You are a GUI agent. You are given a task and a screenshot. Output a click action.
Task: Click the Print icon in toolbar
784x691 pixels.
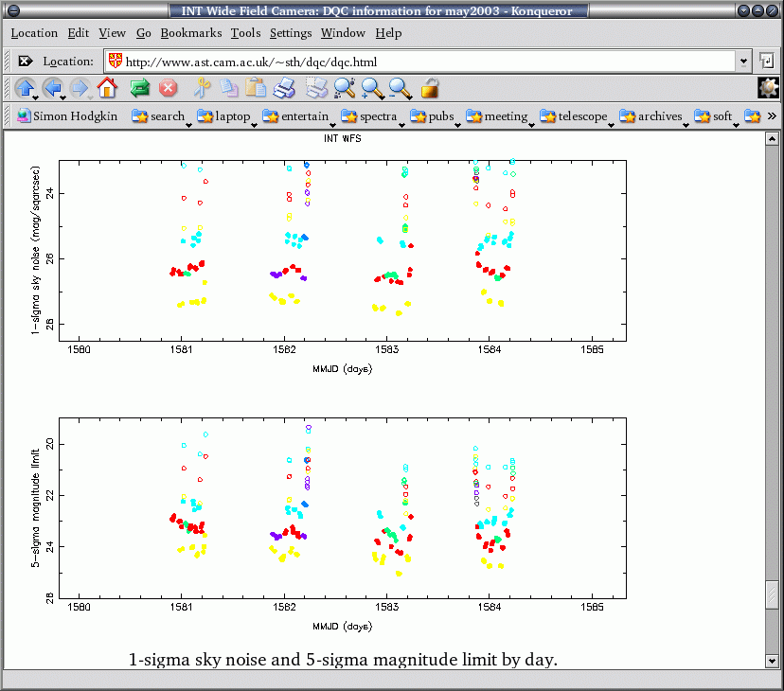pos(284,89)
